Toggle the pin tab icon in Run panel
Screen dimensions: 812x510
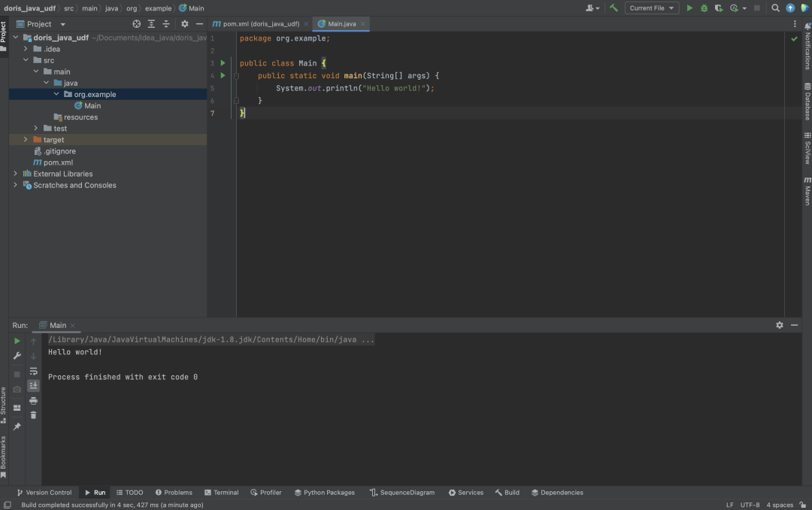point(17,427)
